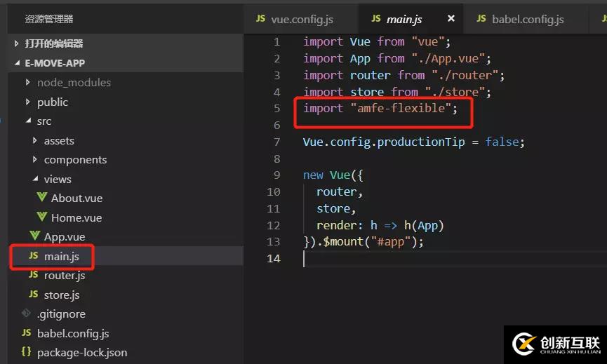The image size is (607, 364).
Task: Select main.js in the file tree
Action: tap(61, 256)
